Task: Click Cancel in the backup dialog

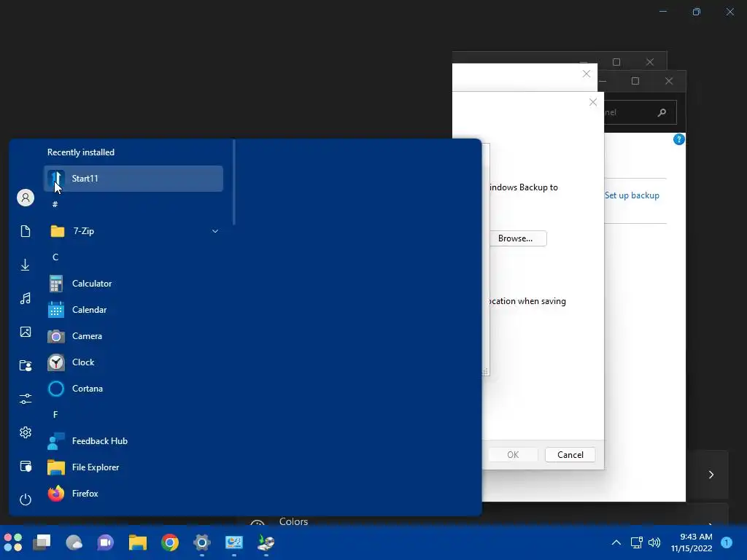Action: [570, 455]
